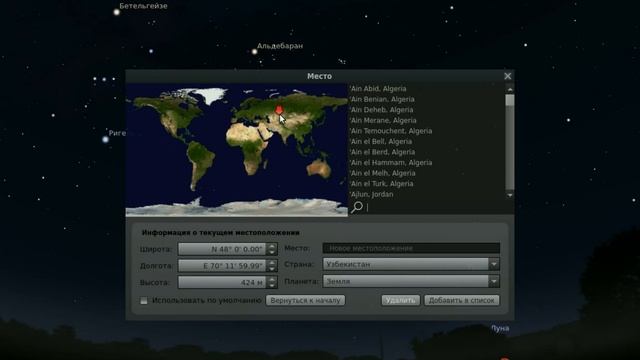Viewport: 640px width, 360px height.
Task: Select 'Ajlun, Jordan entry
Action: [x=372, y=194]
